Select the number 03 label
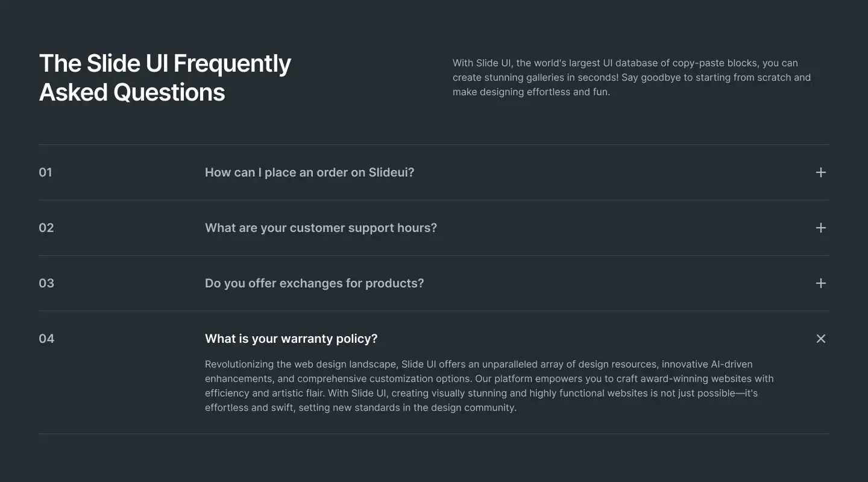 point(46,283)
